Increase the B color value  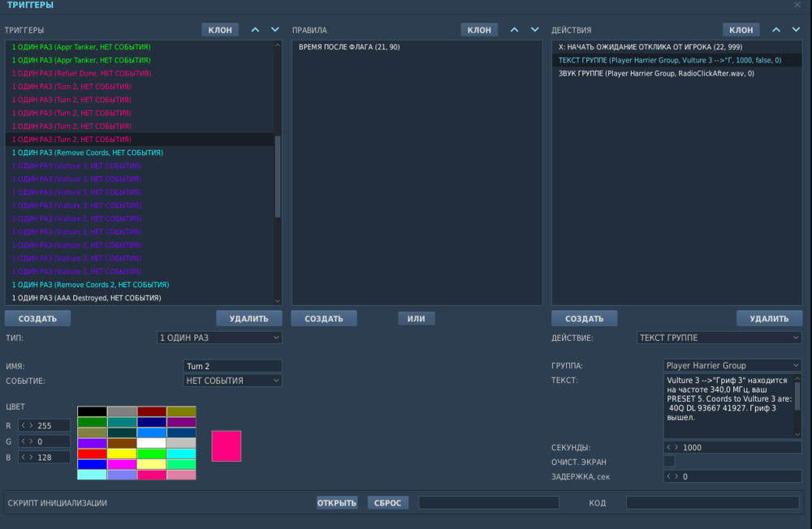31,457
